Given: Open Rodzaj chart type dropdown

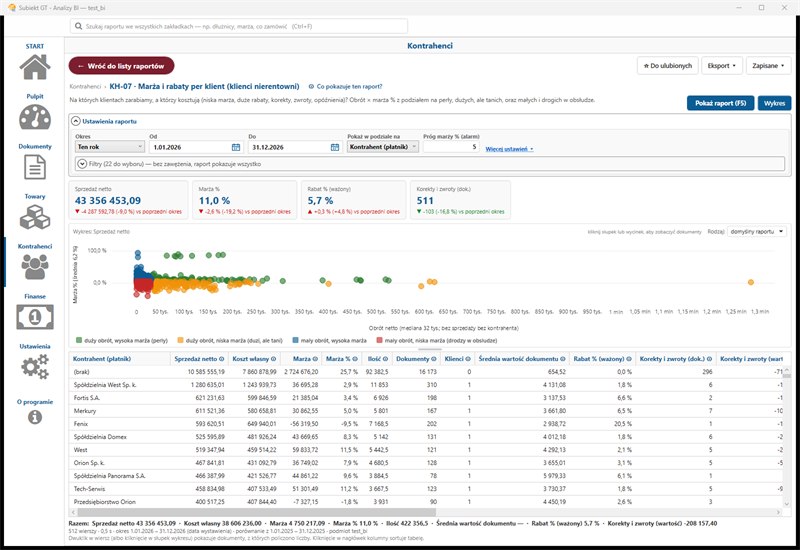Looking at the screenshot, I should coord(757,232).
